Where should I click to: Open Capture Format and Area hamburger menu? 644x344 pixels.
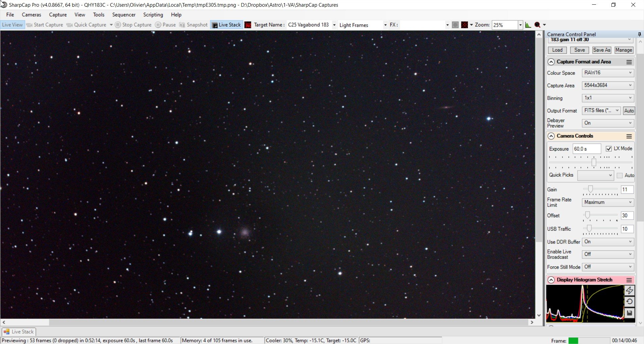point(629,62)
